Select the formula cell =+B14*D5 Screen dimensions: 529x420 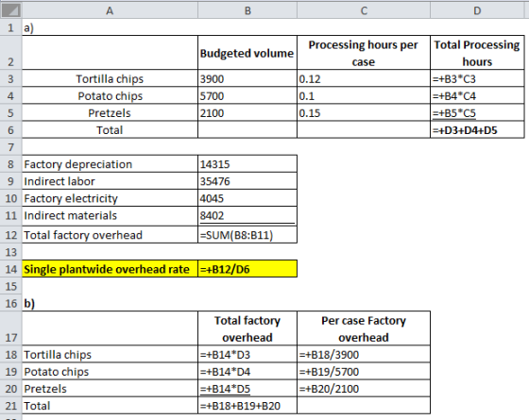(247, 389)
